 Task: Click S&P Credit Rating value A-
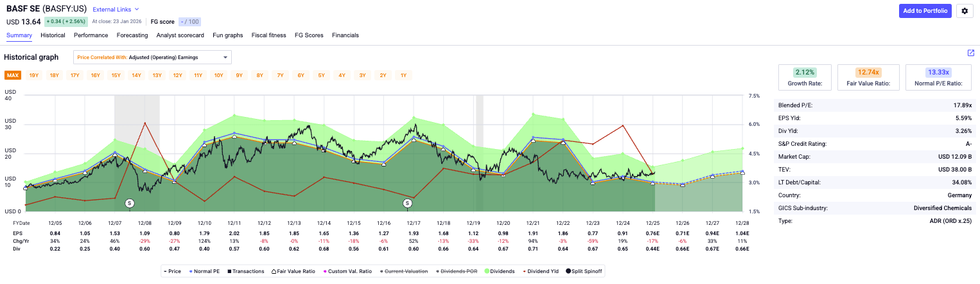point(968,144)
